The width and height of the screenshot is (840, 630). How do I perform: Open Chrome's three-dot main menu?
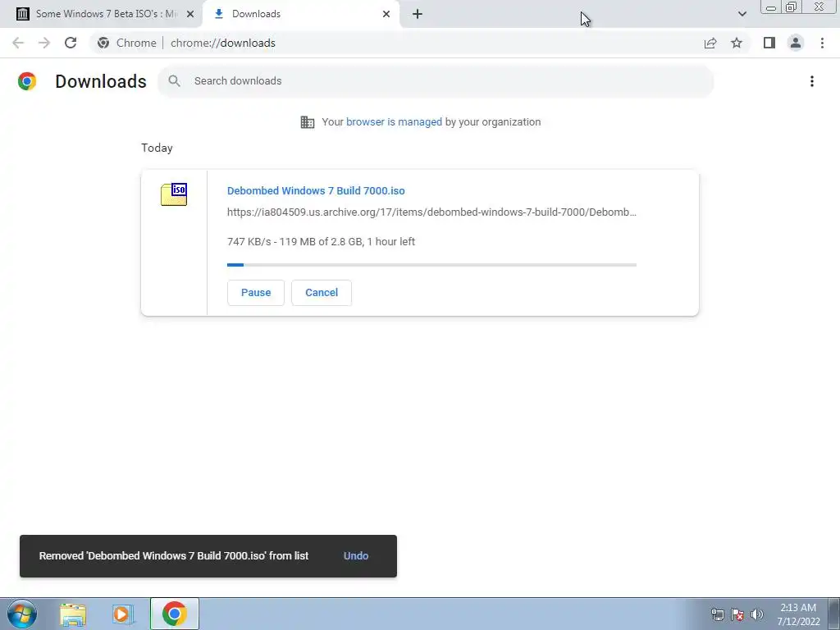pyautogui.click(x=822, y=43)
